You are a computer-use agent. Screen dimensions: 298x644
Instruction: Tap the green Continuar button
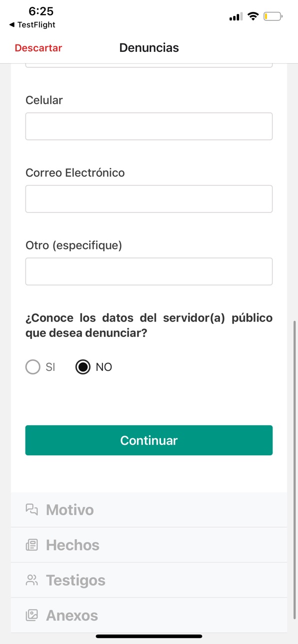(149, 440)
